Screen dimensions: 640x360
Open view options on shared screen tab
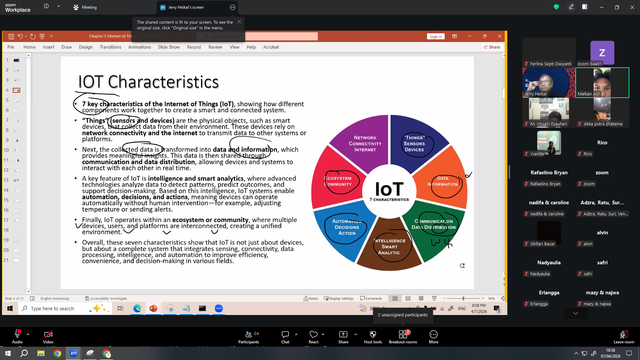coord(233,7)
